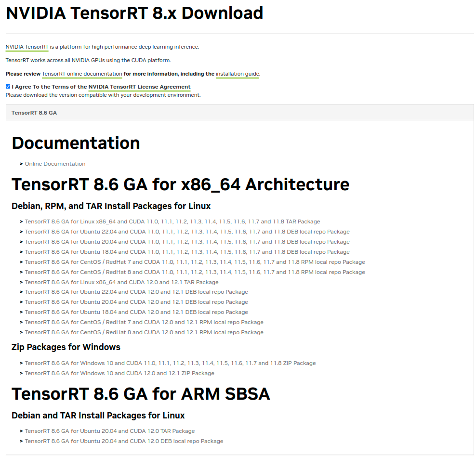Click 'Debian and TAR Install Packages for Linux' heading
Image resolution: width=476 pixels, height=456 pixels.
(98, 416)
